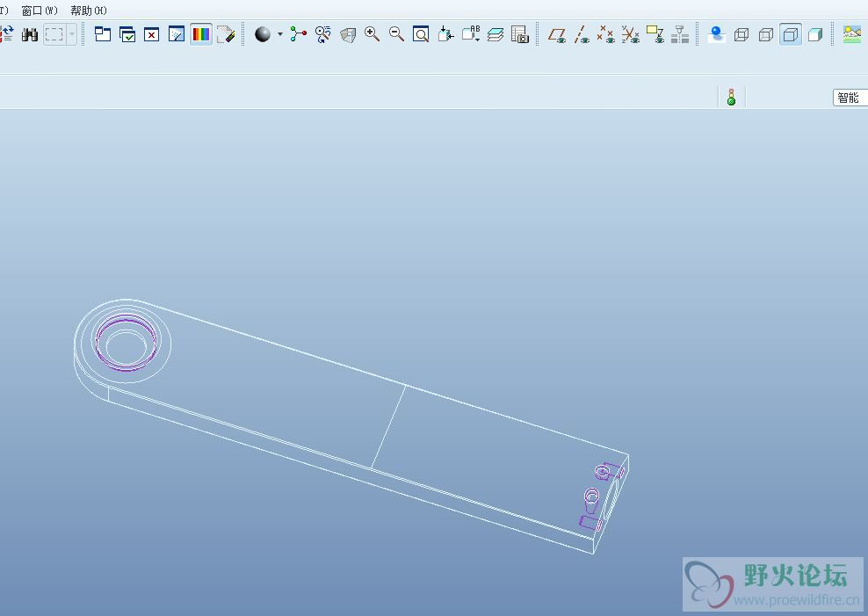The width and height of the screenshot is (868, 616).
Task: Open the selection box dropdown arrow
Action: point(72,35)
